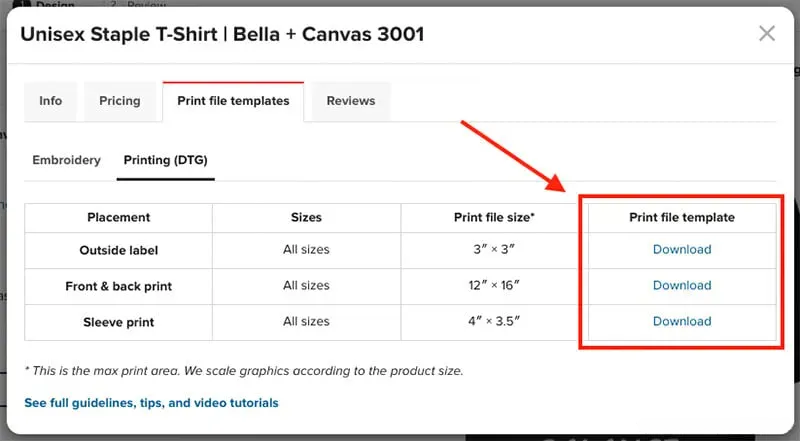Open full guidelines, tips, and video tutorials
Viewport: 800px width, 441px height.
(x=151, y=403)
